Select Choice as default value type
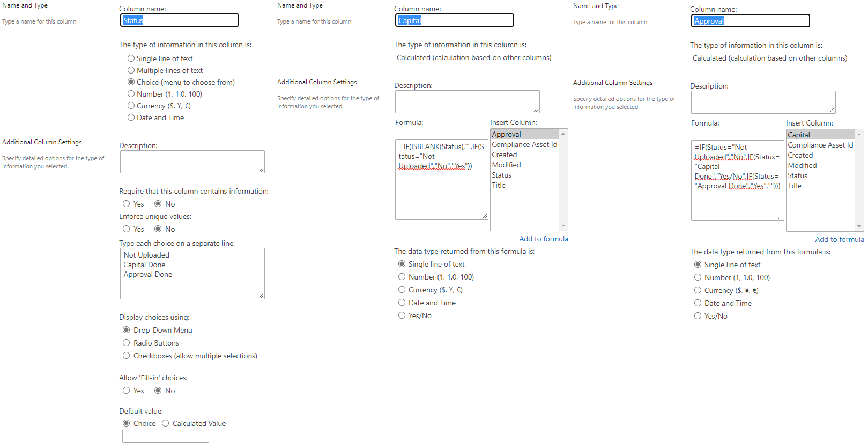 [x=126, y=423]
